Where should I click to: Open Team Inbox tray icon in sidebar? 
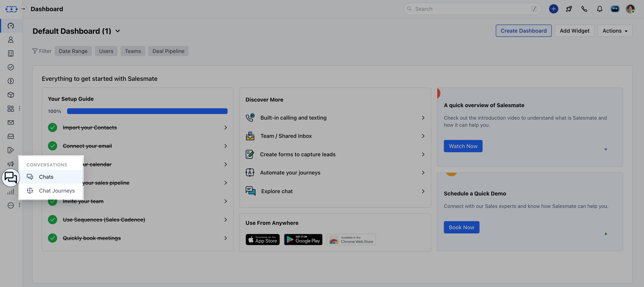click(x=11, y=136)
